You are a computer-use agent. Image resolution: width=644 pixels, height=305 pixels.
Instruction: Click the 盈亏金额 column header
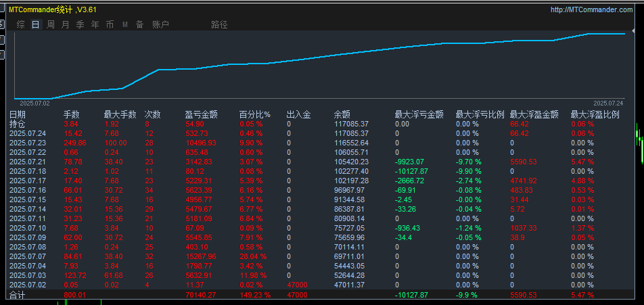202,114
